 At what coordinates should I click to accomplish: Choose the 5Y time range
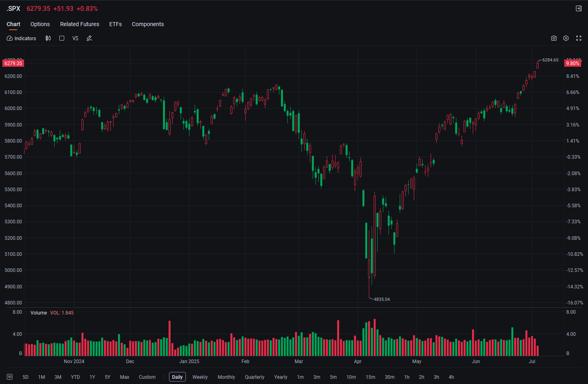(108, 377)
